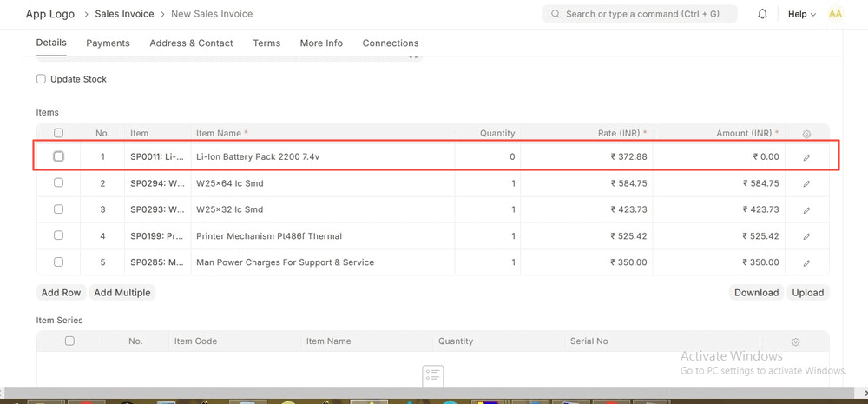This screenshot has width=868, height=404.
Task: Click item code SP0285 cell
Action: pyautogui.click(x=157, y=262)
